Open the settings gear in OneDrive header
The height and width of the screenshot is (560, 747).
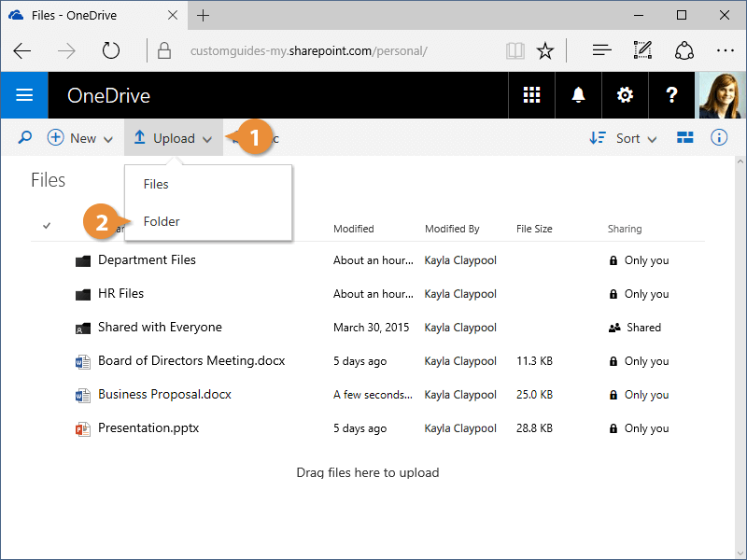click(x=625, y=95)
